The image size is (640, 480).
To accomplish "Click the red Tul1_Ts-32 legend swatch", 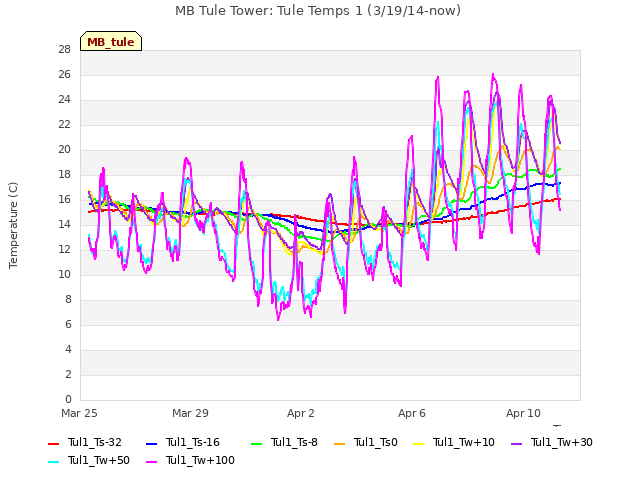I will point(53,444).
